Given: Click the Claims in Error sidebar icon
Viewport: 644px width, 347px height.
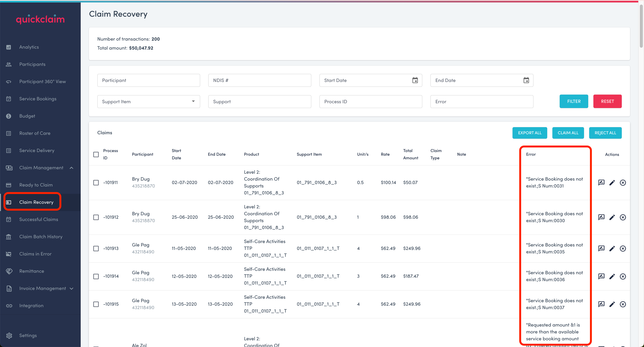Looking at the screenshot, I should click(8, 254).
